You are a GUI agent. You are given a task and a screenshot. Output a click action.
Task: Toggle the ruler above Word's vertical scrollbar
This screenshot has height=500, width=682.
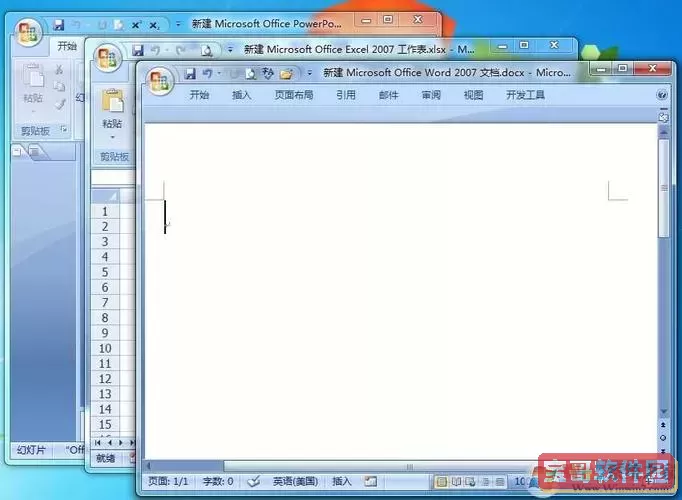click(663, 117)
